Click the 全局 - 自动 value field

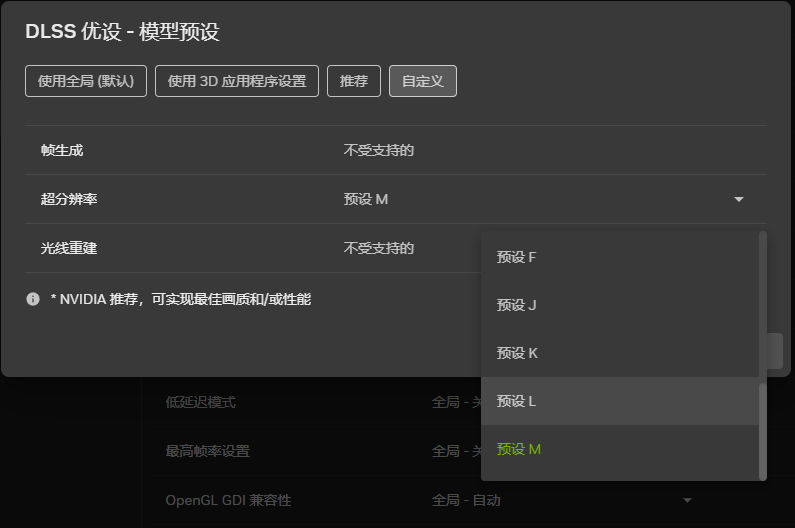(x=466, y=500)
